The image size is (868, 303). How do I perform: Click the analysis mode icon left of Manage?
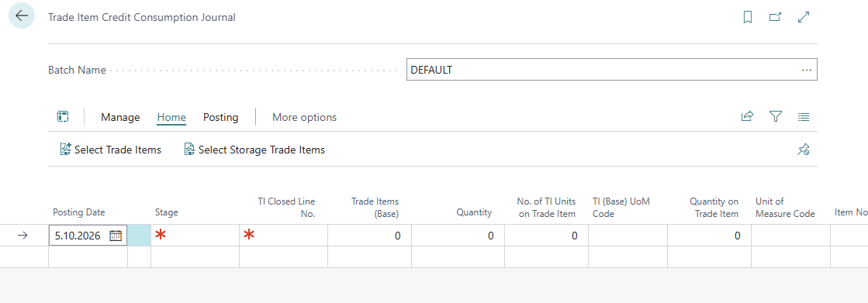point(63,117)
